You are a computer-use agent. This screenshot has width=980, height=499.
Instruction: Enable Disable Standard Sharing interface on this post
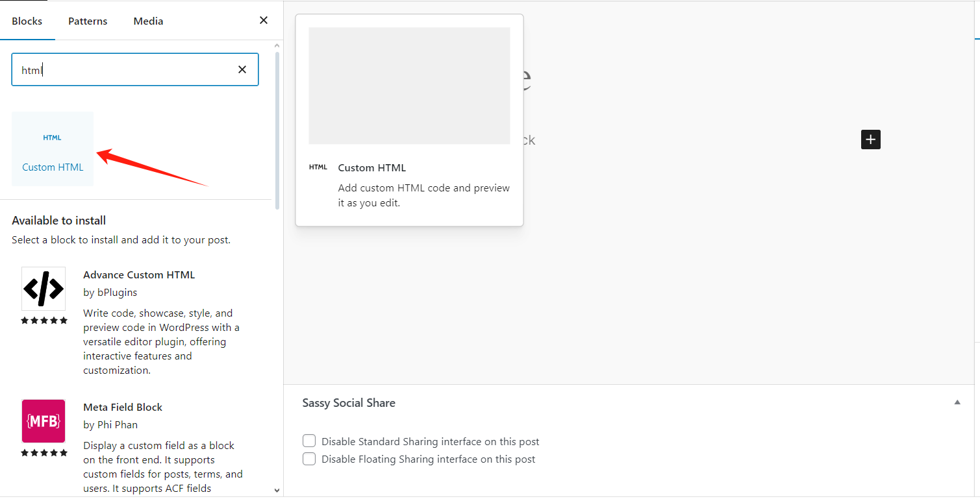click(x=308, y=441)
